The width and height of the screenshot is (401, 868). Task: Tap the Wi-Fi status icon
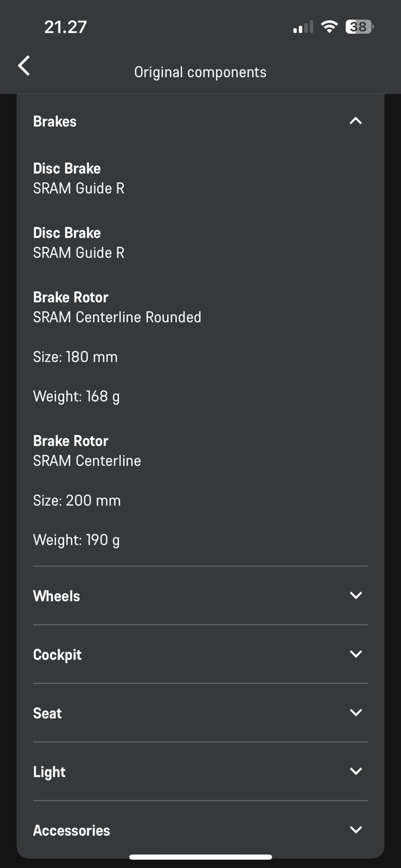pyautogui.click(x=329, y=27)
